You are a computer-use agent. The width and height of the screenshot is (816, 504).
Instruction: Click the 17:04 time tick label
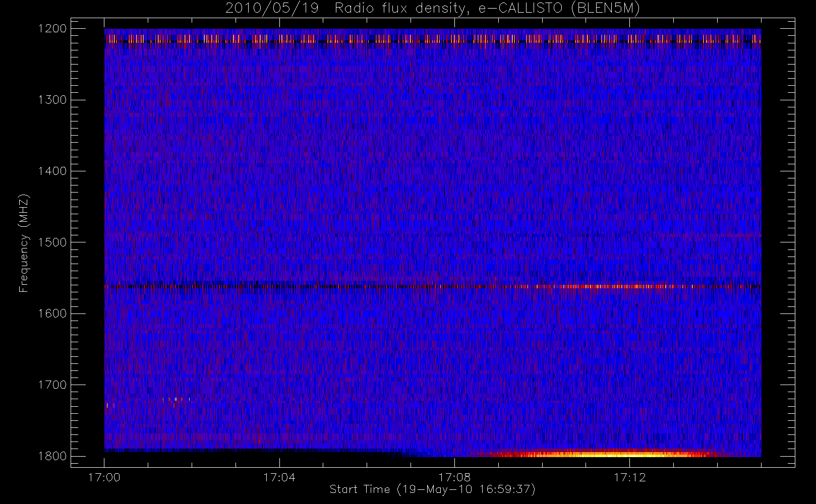coord(279,477)
